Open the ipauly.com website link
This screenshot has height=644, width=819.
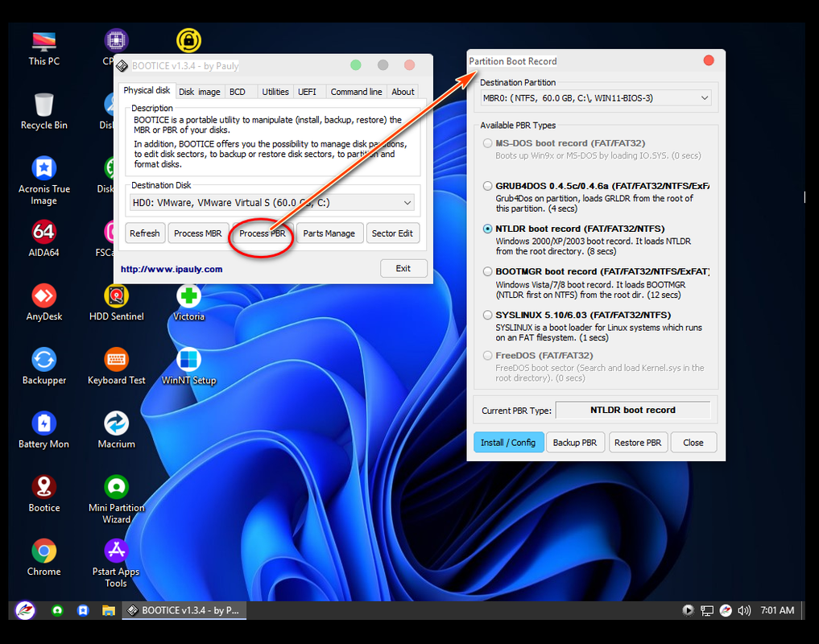click(x=172, y=269)
